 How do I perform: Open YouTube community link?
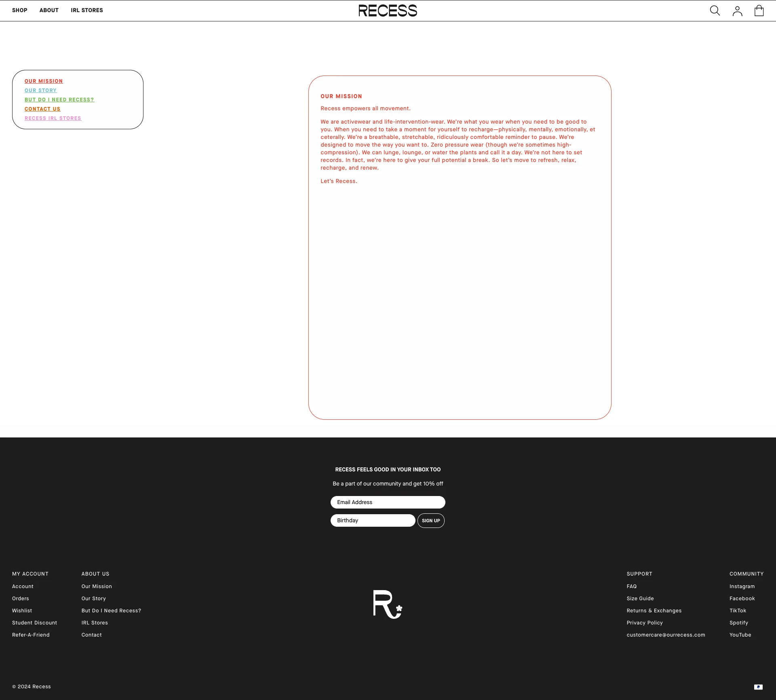(x=740, y=635)
